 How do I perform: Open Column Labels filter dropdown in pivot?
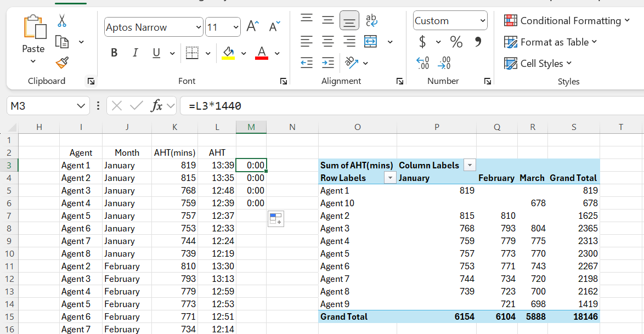point(470,165)
